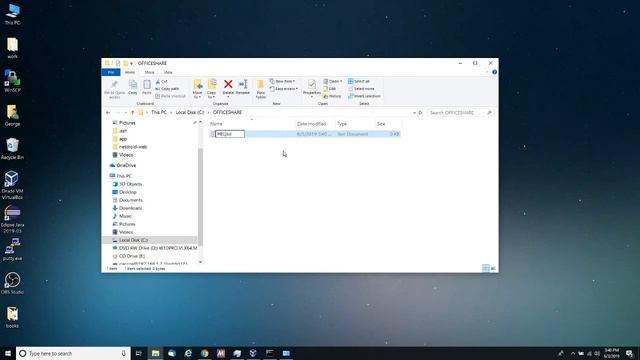Select Music in the navigation pane
Image resolution: width=640 pixels, height=360 pixels.
122,216
